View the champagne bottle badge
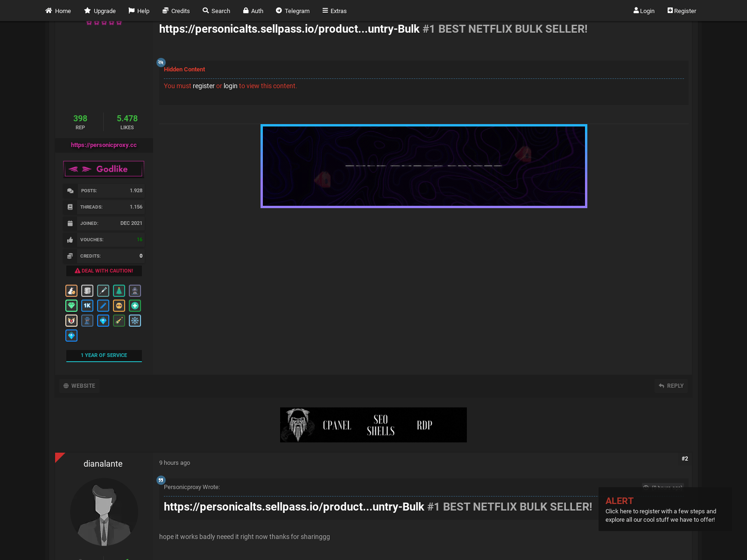Image resolution: width=747 pixels, height=560 pixels. (119, 321)
